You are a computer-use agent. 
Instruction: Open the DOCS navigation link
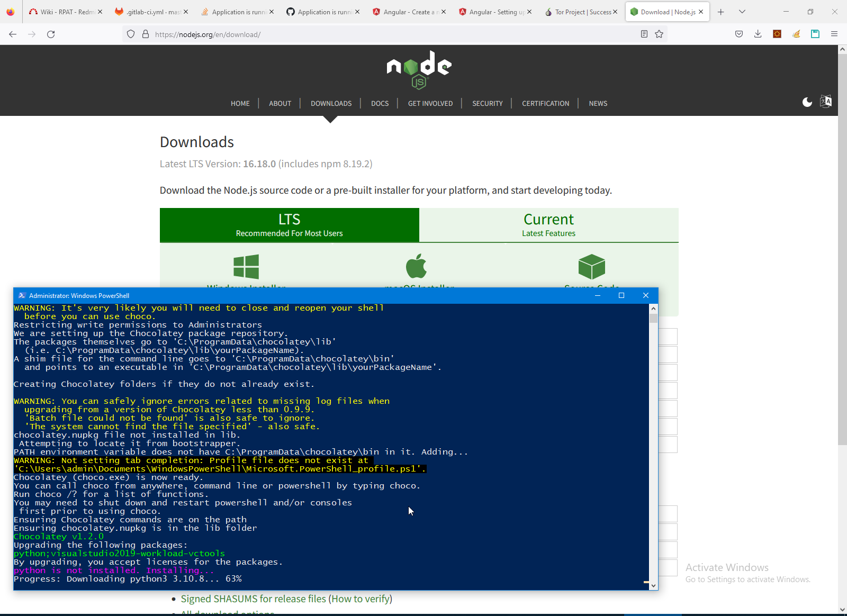point(380,103)
